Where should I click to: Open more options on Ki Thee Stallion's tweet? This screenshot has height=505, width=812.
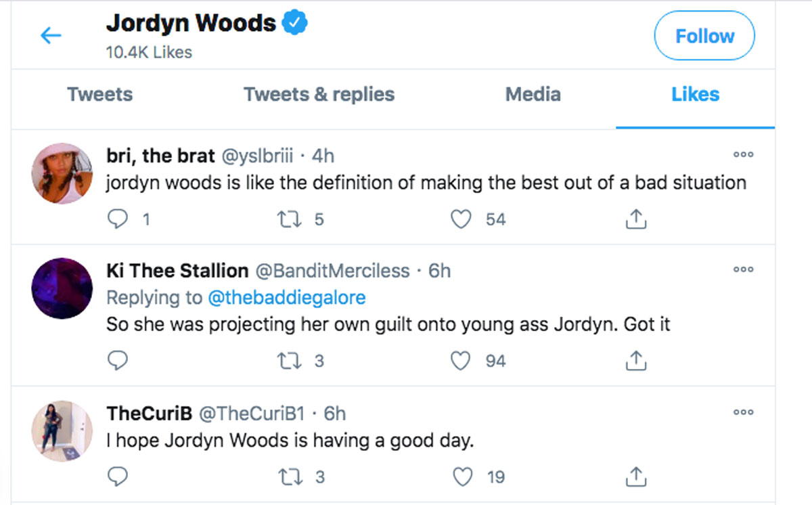pyautogui.click(x=743, y=269)
